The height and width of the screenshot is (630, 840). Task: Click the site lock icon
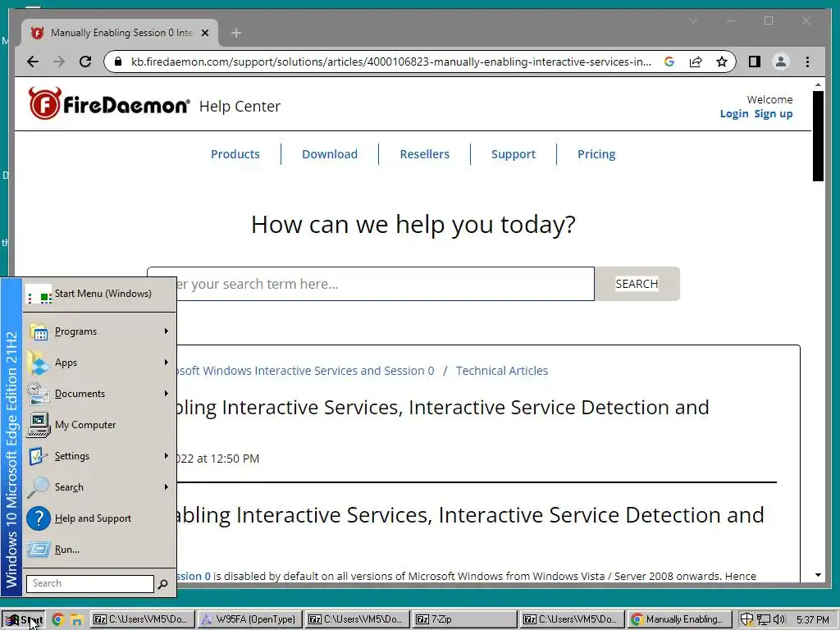pos(118,62)
